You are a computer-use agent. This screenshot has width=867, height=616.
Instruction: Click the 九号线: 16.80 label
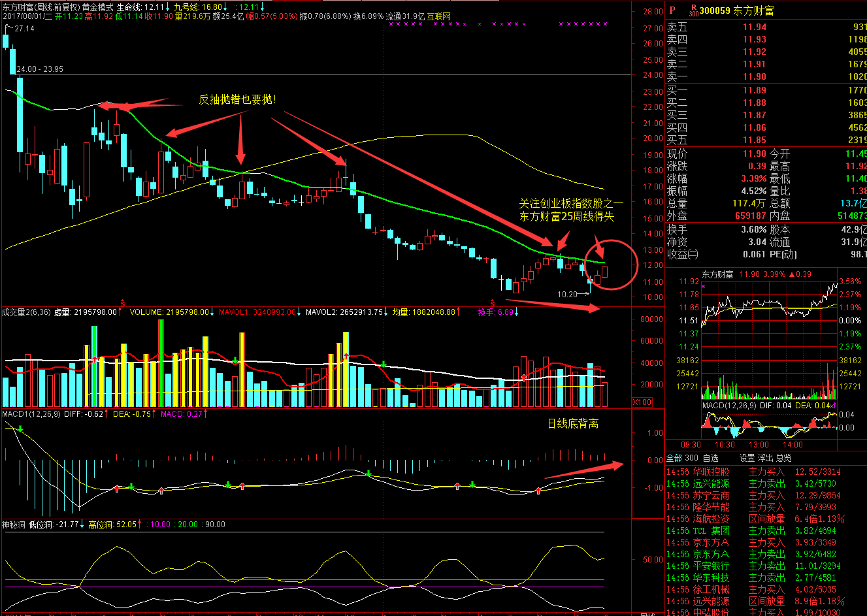tap(199, 7)
